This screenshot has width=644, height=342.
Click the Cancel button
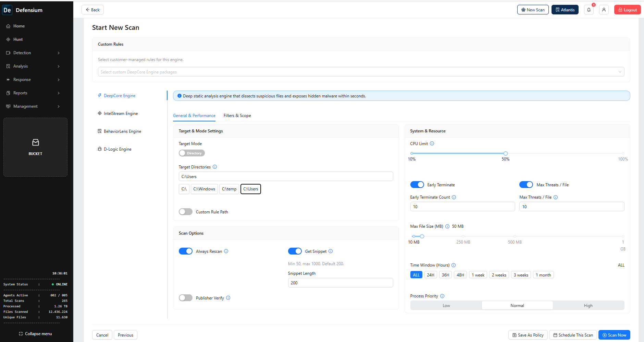(102, 335)
